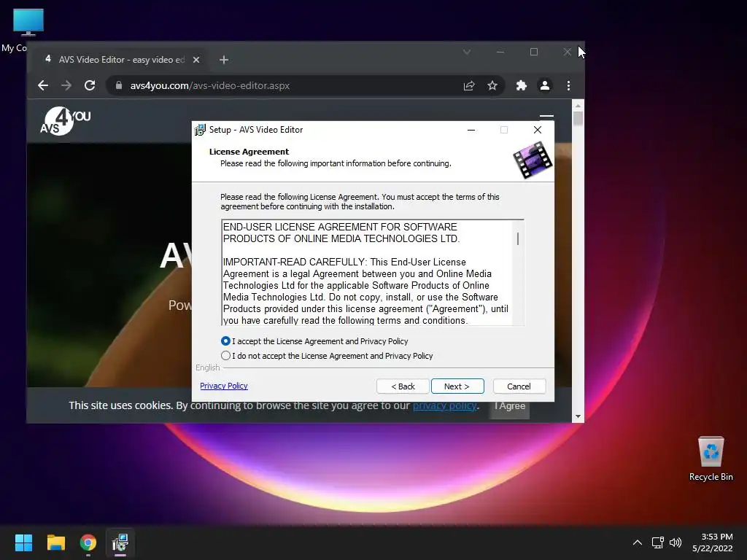Click the installer icon on taskbar
Screen dimensions: 747x560
pyautogui.click(x=120, y=542)
